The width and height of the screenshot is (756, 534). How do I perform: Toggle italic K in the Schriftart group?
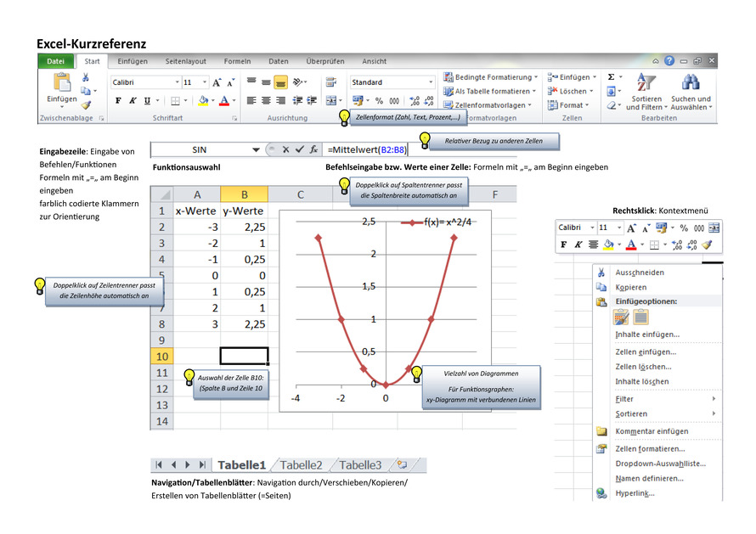(133, 101)
